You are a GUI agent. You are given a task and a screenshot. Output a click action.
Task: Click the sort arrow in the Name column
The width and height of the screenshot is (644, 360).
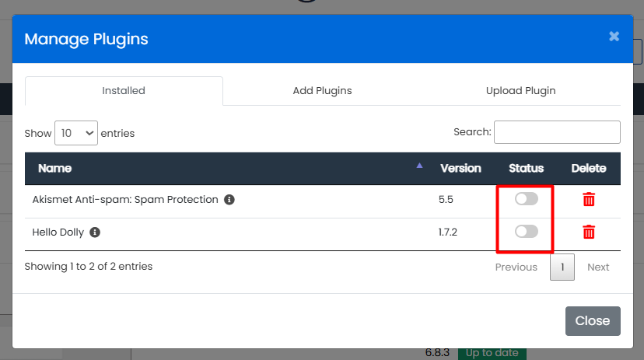420,166
